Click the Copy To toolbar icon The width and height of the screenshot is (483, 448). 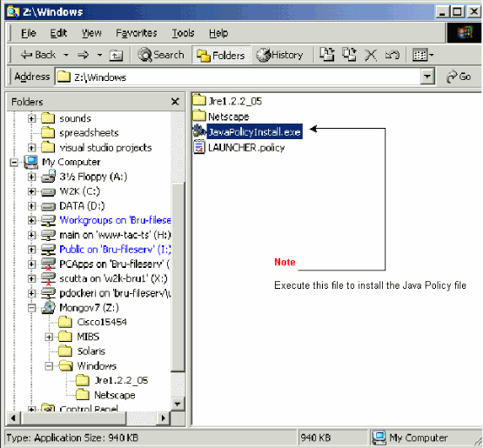pyautogui.click(x=349, y=55)
